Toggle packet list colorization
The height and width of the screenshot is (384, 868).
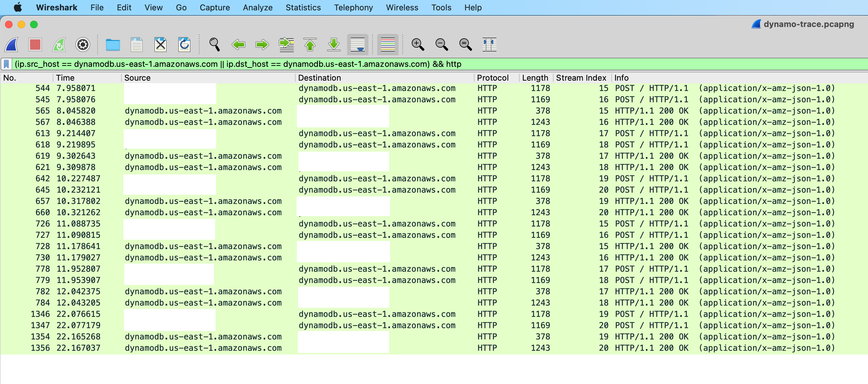pyautogui.click(x=388, y=45)
